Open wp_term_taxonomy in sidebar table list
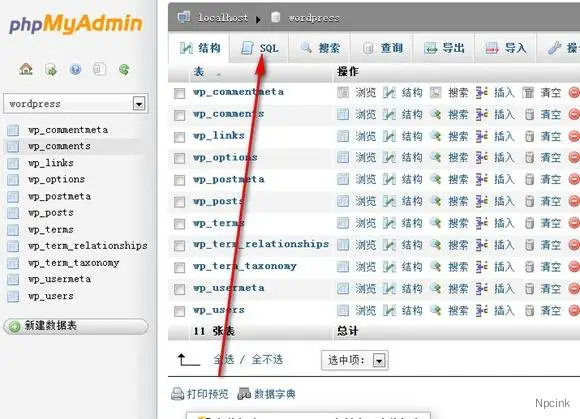The height and width of the screenshot is (419, 580). [x=74, y=263]
